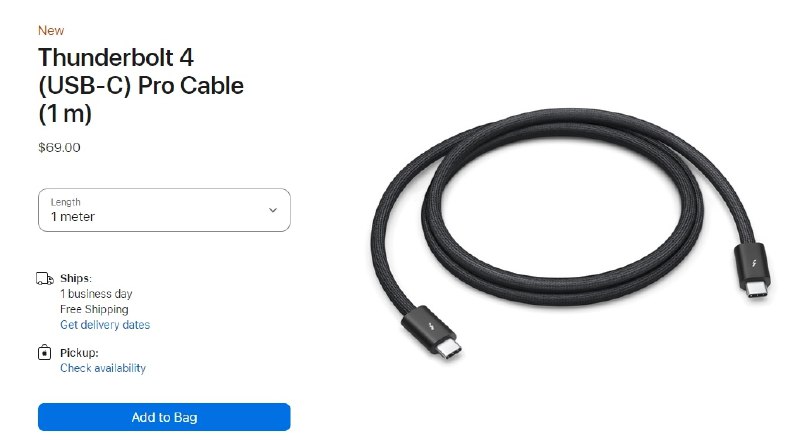Screen dimensions: 800x445
Task: Click the shipping truck icon
Action: pyautogui.click(x=45, y=279)
